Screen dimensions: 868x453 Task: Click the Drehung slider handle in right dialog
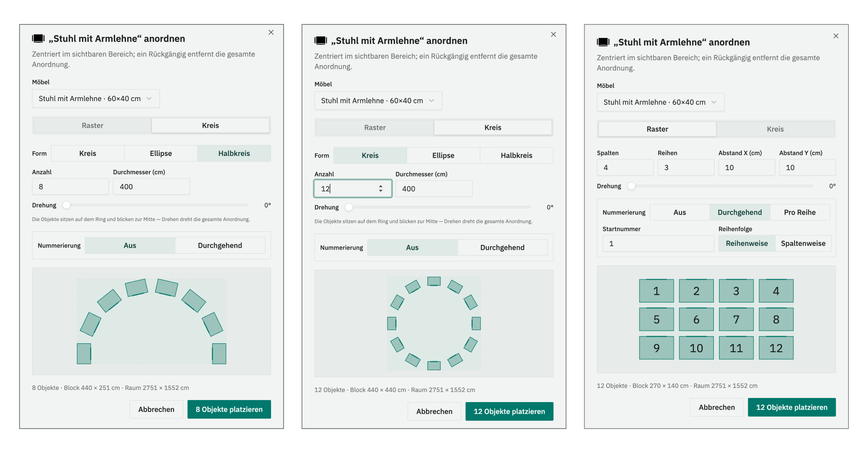click(631, 186)
